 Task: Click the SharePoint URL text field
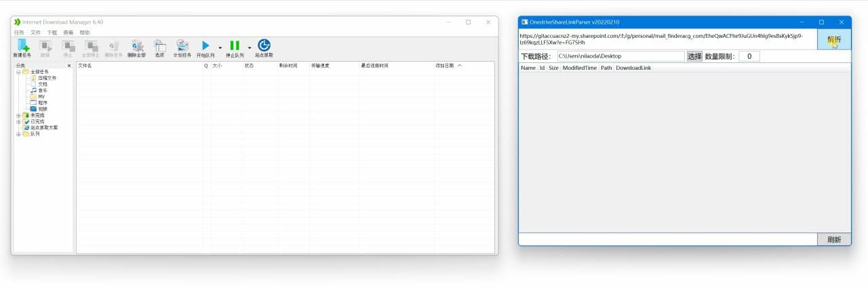(x=667, y=39)
